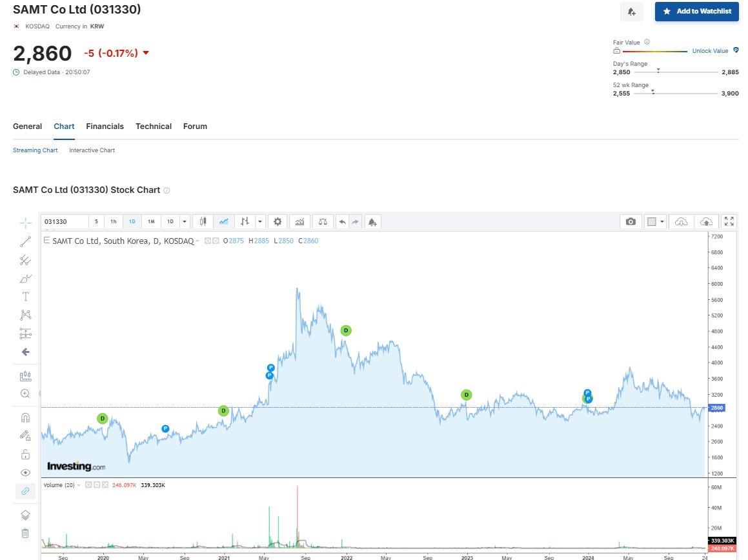
Task: Click the Add to Watchlist button
Action: pyautogui.click(x=696, y=12)
